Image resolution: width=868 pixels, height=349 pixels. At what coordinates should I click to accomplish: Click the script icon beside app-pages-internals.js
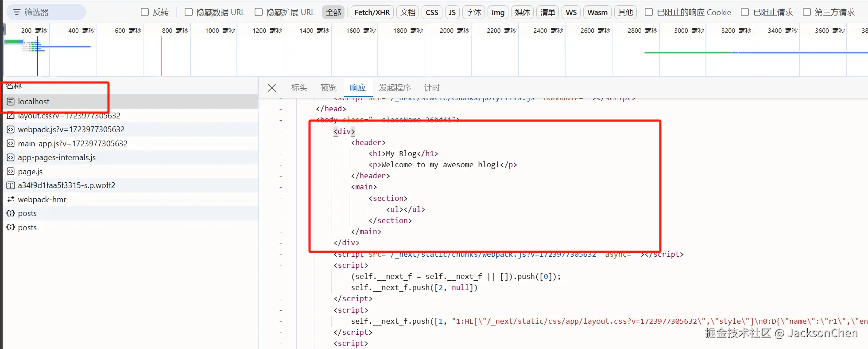click(11, 157)
